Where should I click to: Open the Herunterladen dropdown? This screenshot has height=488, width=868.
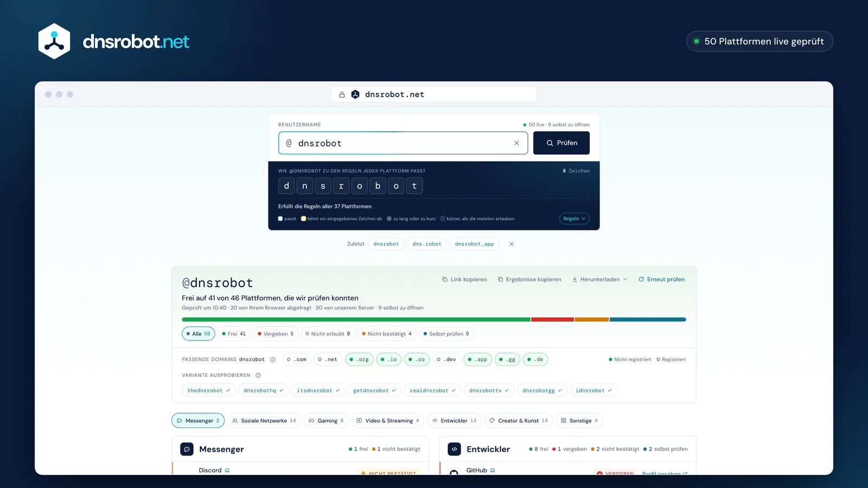pos(599,279)
